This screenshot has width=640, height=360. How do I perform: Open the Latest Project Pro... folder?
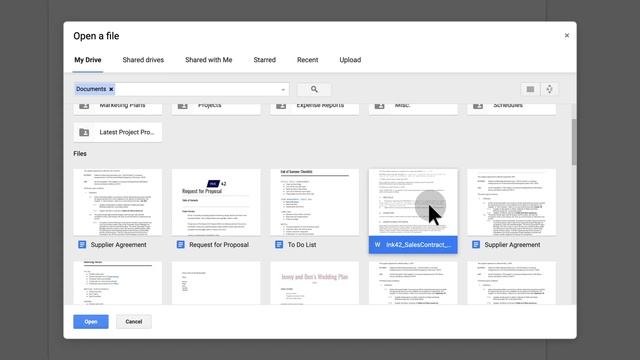click(118, 132)
